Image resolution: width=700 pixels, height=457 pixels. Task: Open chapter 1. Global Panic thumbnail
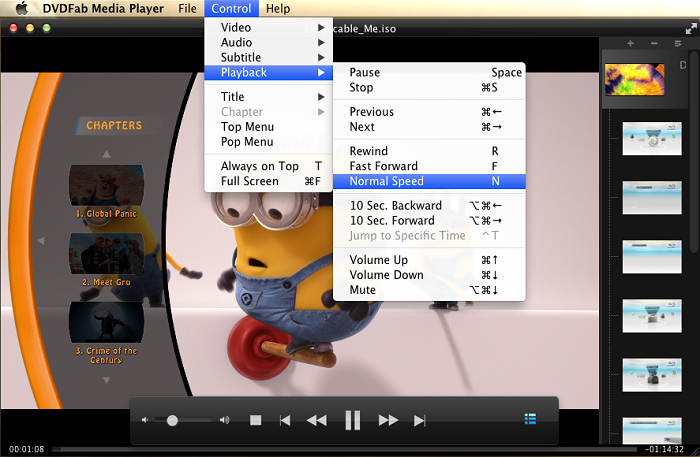coord(106,186)
